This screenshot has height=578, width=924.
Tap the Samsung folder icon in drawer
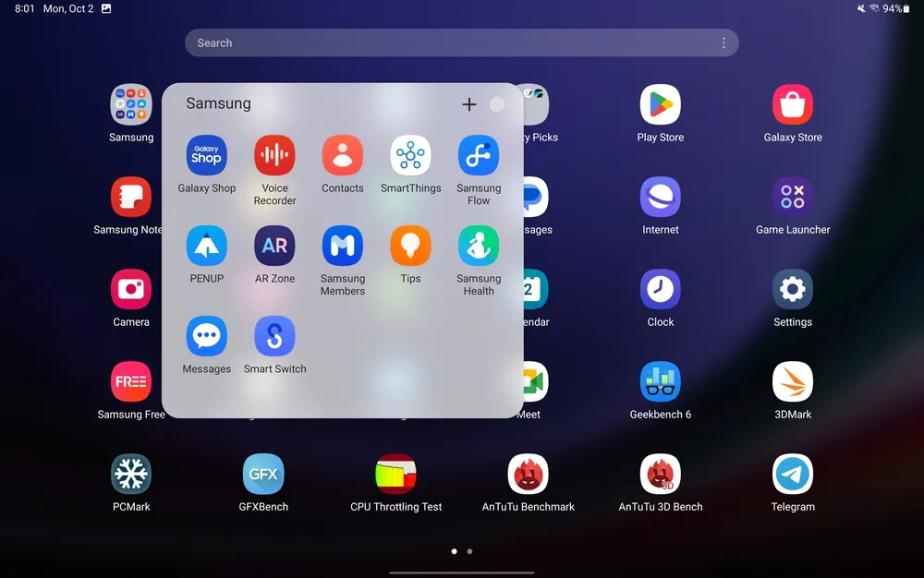tap(131, 104)
